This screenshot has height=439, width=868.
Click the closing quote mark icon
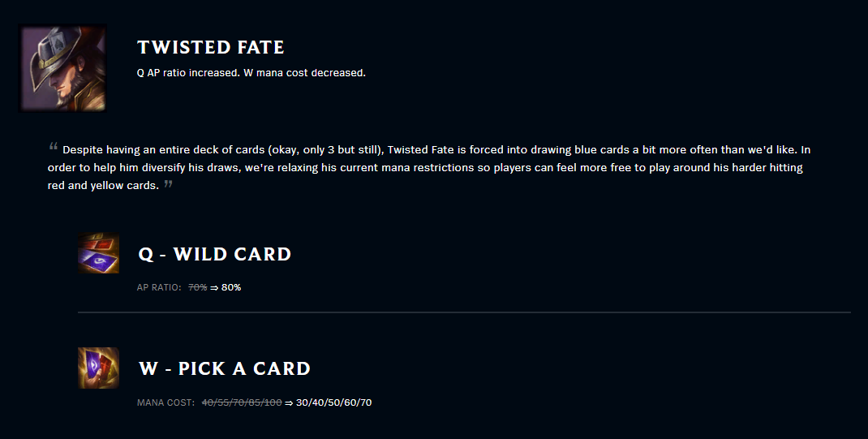coord(168,183)
